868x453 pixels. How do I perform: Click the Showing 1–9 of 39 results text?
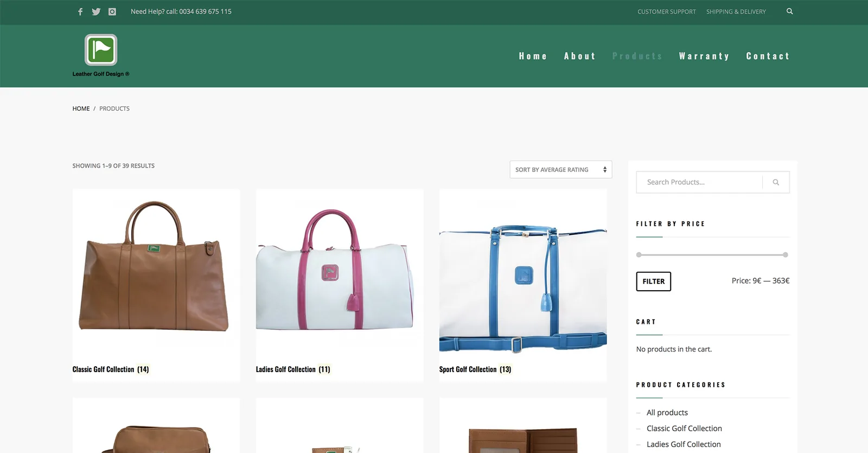(113, 166)
